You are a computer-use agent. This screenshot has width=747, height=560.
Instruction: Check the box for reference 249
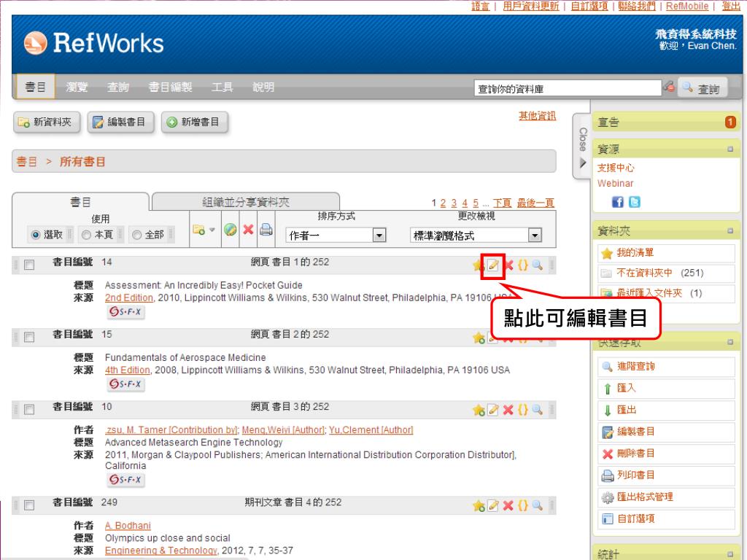pos(29,505)
